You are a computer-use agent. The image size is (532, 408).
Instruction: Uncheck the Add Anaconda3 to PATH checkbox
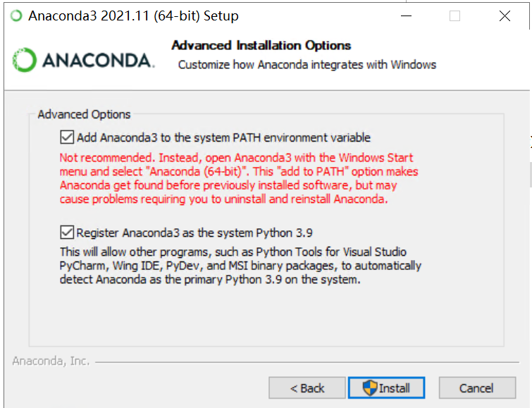click(x=68, y=137)
